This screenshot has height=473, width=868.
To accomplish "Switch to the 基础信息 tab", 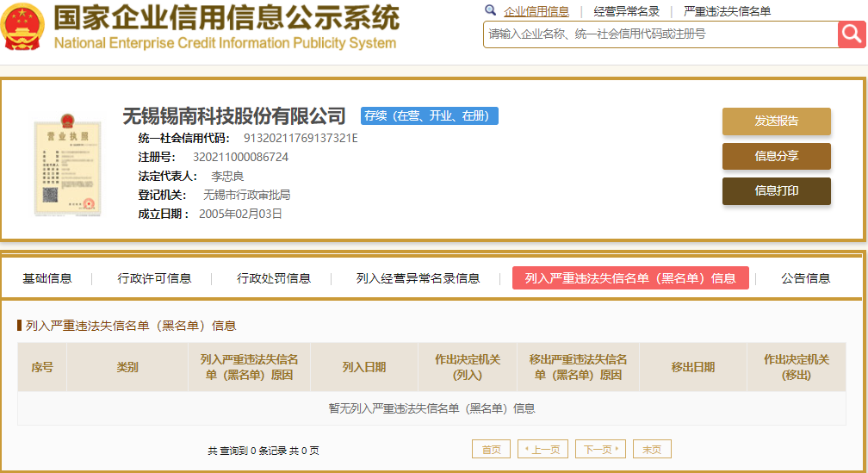I will [47, 278].
